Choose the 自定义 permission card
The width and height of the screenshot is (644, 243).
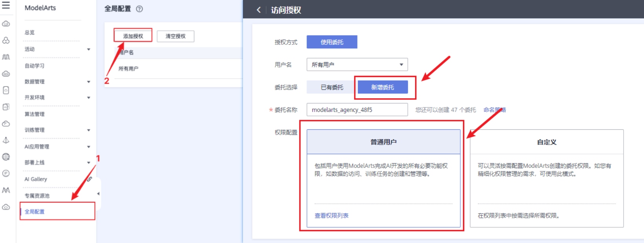coord(547,179)
